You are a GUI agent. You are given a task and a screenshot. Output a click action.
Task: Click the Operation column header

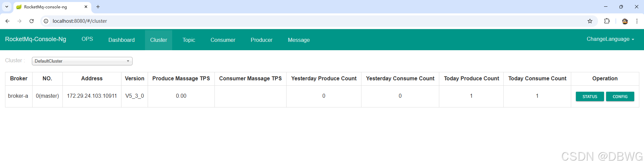coord(605,79)
